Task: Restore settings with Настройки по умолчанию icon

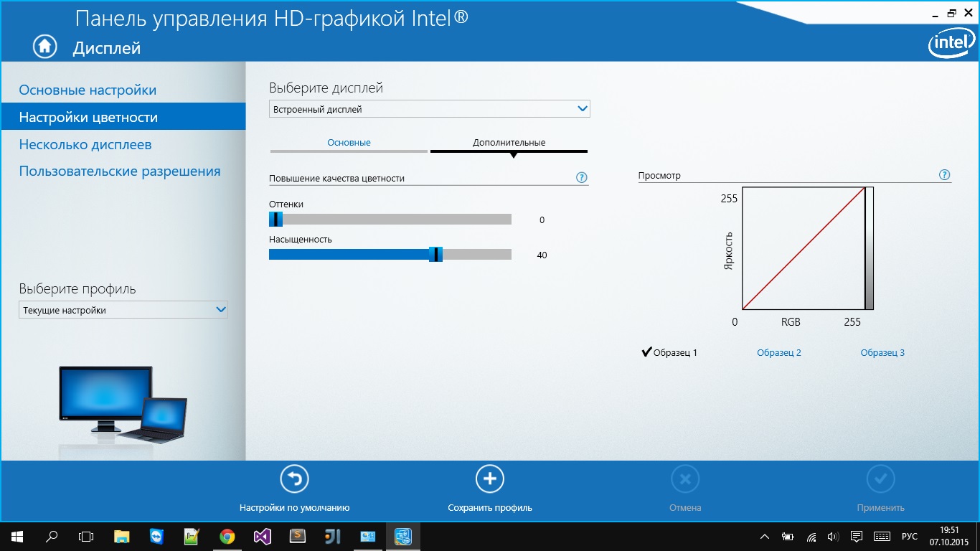Action: coord(294,479)
